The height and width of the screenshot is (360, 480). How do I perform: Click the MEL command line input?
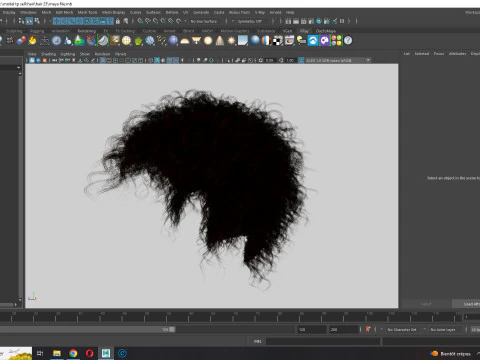pyautogui.click(x=323, y=341)
